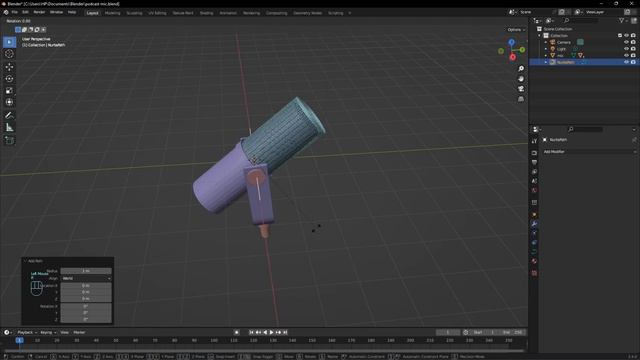Open the File menu
The height and width of the screenshot is (360, 640).
coord(15,12)
